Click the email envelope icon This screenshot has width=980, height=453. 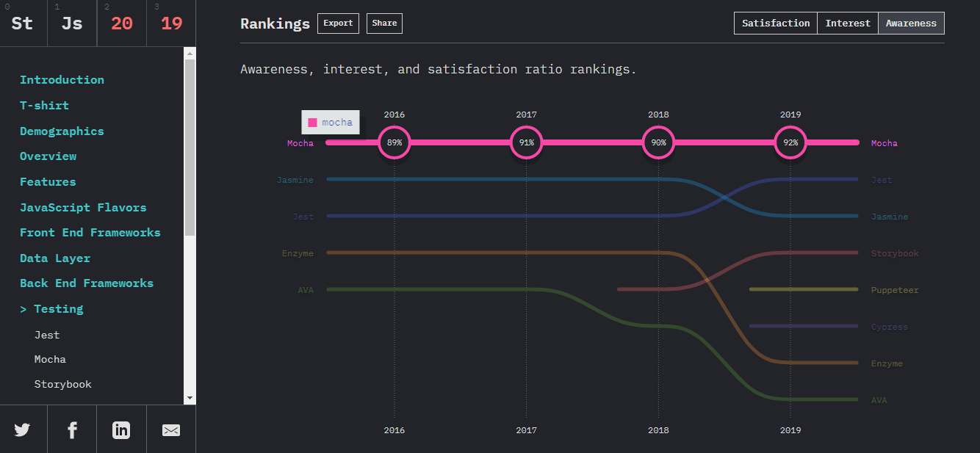171,430
